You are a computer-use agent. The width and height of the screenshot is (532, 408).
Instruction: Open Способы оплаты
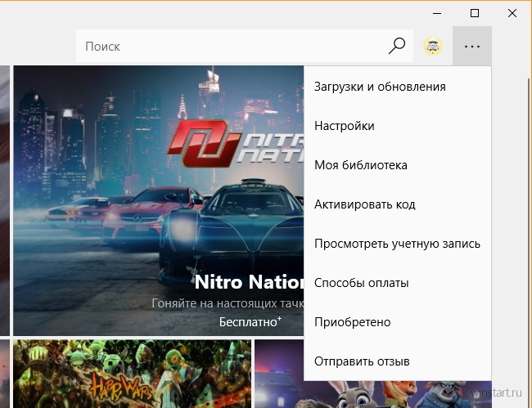(x=398, y=283)
